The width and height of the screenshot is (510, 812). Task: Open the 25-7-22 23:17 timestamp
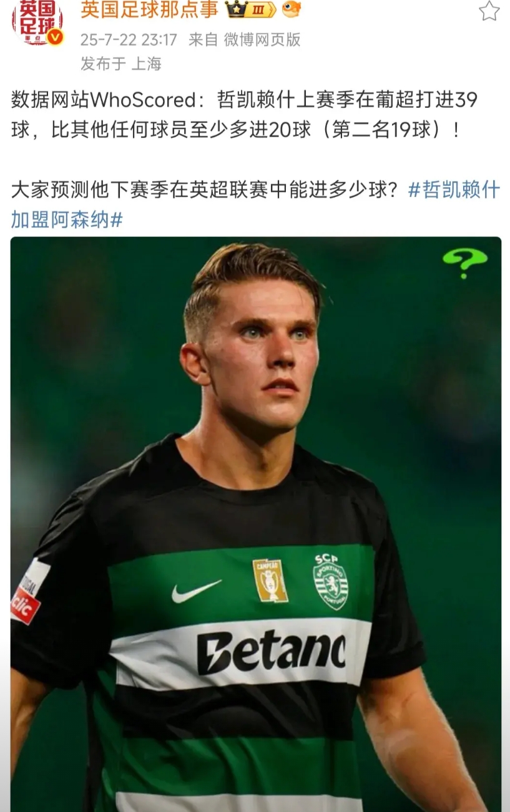129,40
